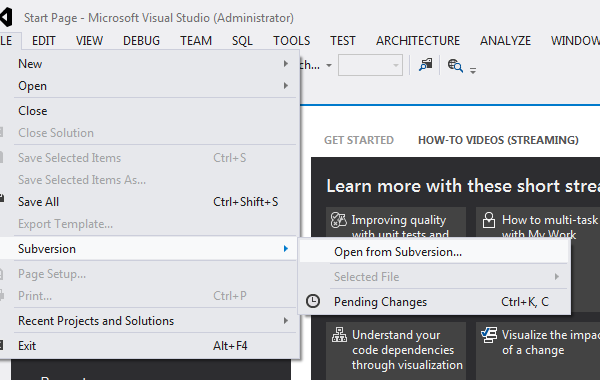Open the TEST menu

[343, 41]
